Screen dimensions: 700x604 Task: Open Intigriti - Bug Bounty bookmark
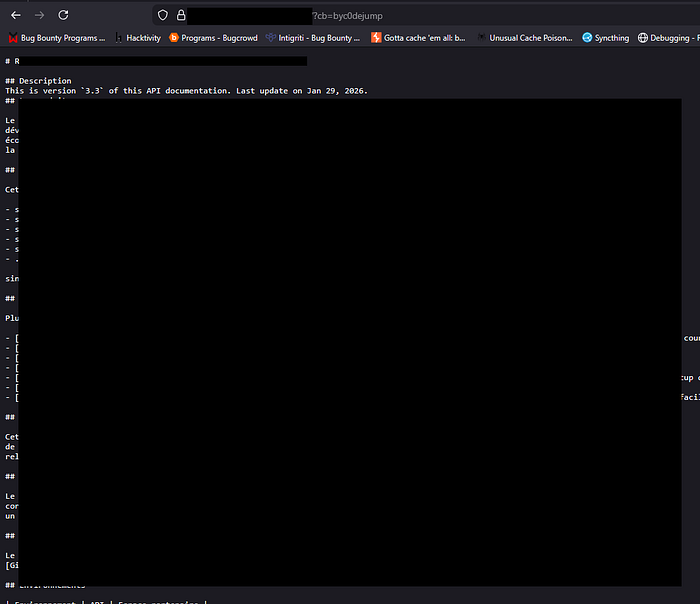tap(312, 38)
